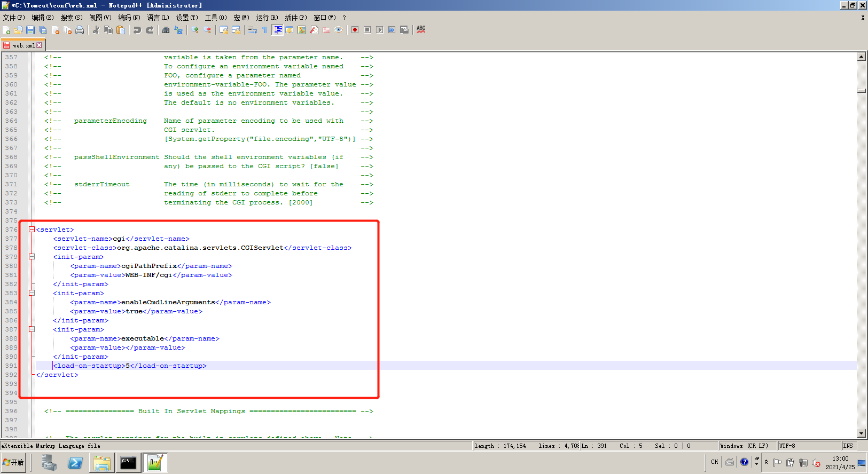Open Server Manager from the taskbar
This screenshot has height=474, width=868.
click(49, 463)
